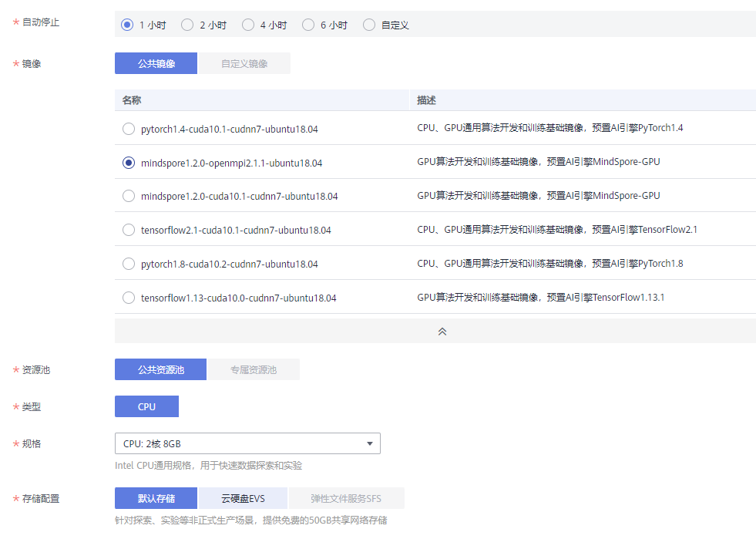
Task: Select the CPU type button
Action: coord(146,406)
